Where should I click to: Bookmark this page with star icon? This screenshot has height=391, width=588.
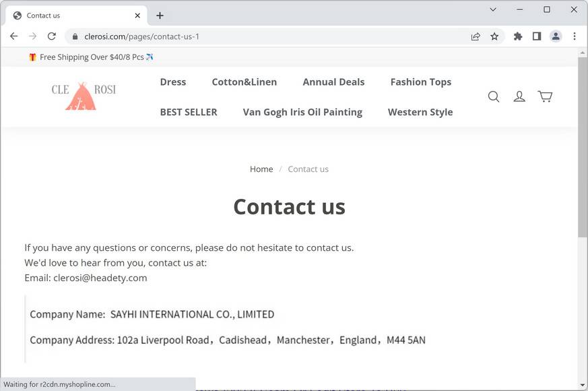(494, 36)
